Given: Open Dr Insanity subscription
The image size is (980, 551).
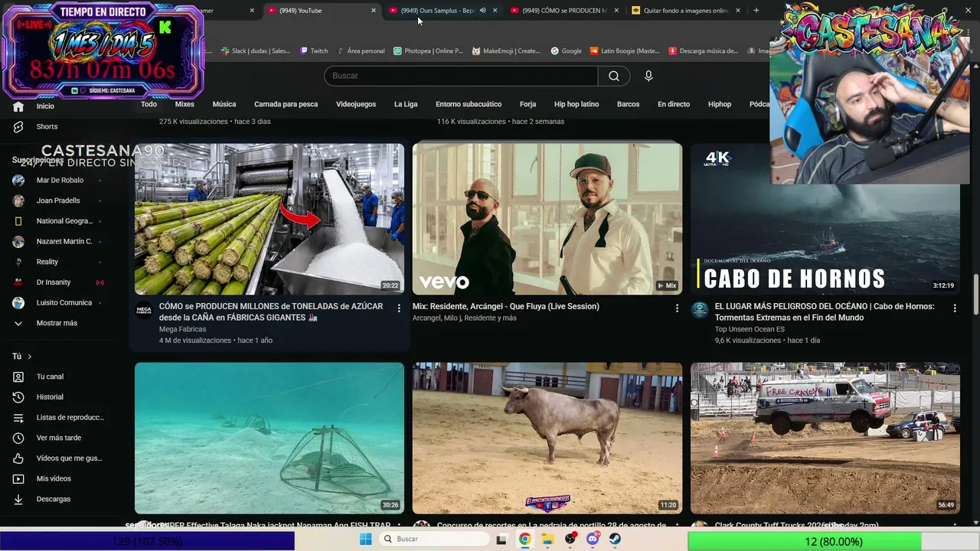Looking at the screenshot, I should (54, 282).
